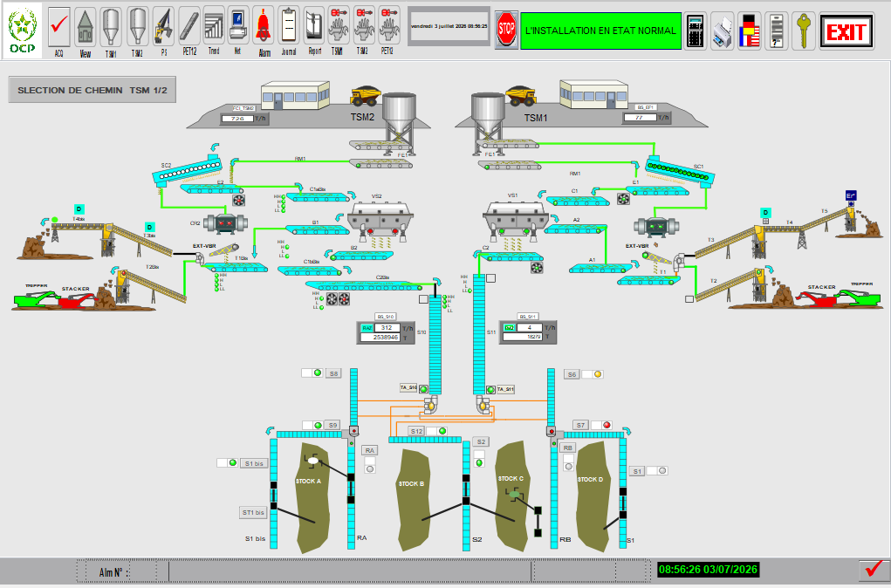
Task: Open the stacker machine icon in toolbar
Action: point(164,27)
